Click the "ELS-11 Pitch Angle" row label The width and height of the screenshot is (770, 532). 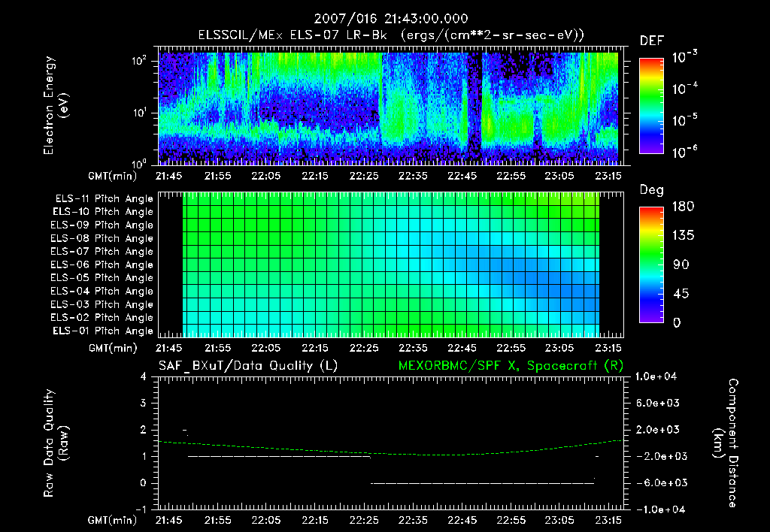pos(104,199)
